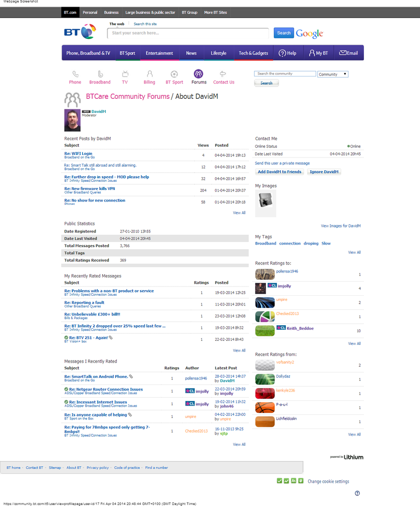This screenshot has width=420, height=506.
Task: Select 'Search this site' option
Action: coord(145,24)
